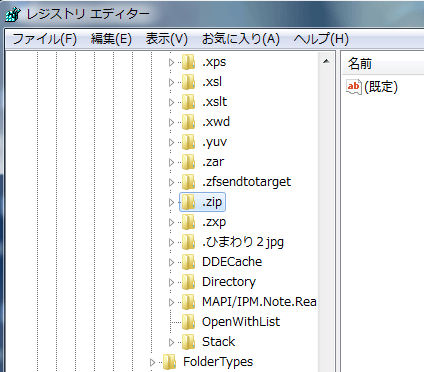424x372 pixels.
Task: Click the tree scrollbar up arrow
Action: (x=326, y=61)
